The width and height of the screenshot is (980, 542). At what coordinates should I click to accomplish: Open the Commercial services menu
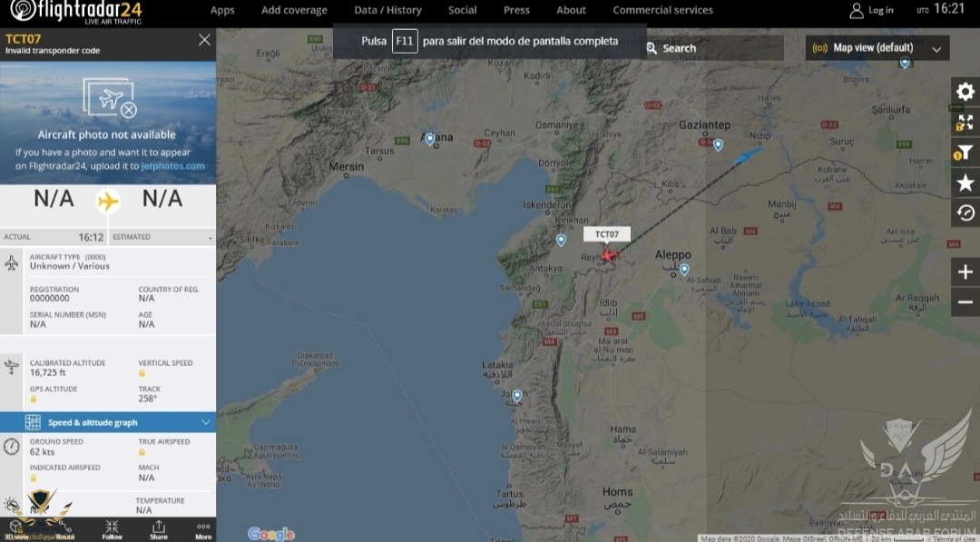662,10
